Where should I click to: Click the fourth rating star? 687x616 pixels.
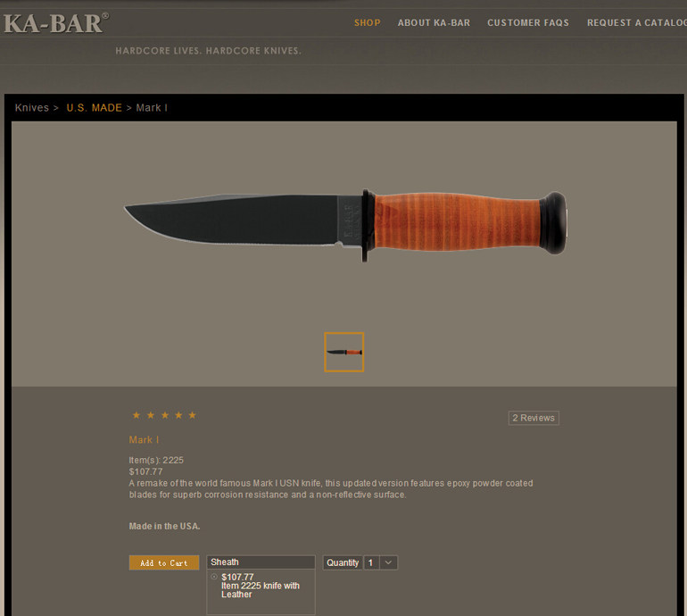178,415
